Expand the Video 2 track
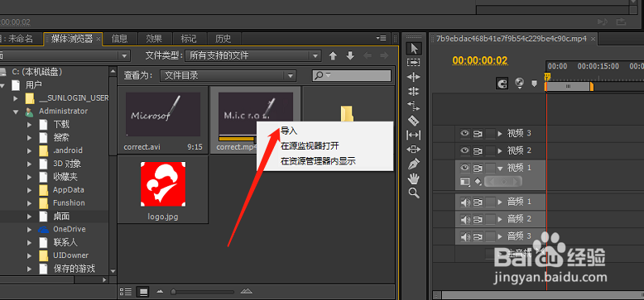 [500, 150]
